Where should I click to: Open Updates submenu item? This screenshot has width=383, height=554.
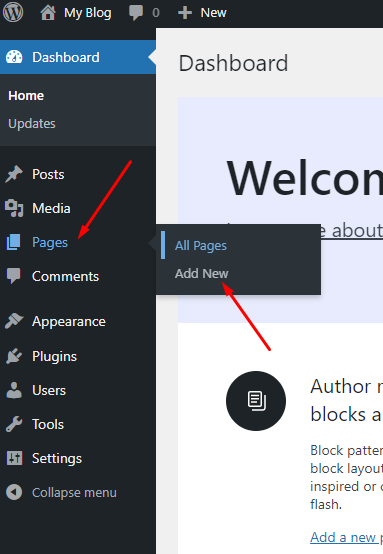click(32, 124)
